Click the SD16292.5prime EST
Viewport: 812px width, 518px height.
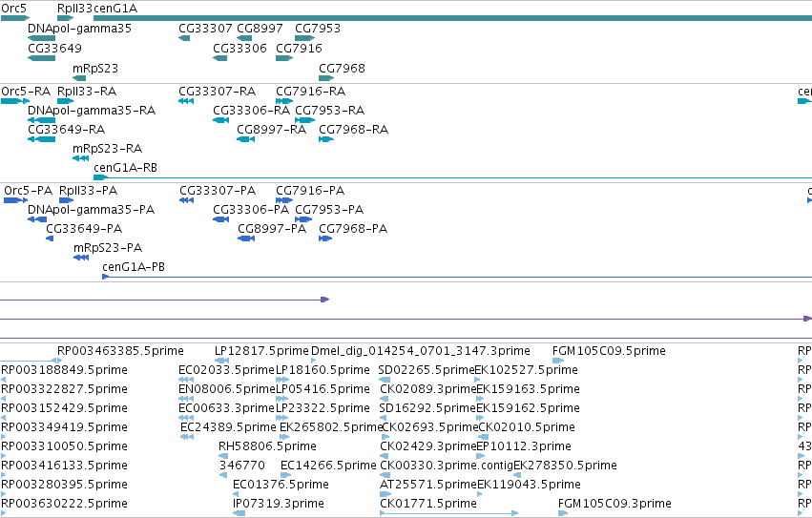tap(384, 418)
